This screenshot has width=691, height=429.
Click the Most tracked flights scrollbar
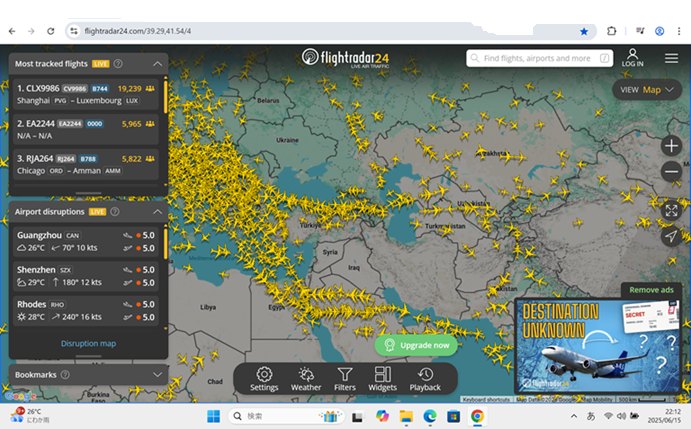166,95
